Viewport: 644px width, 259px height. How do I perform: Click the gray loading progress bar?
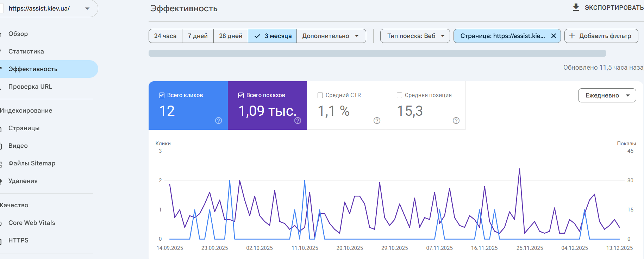click(x=377, y=53)
